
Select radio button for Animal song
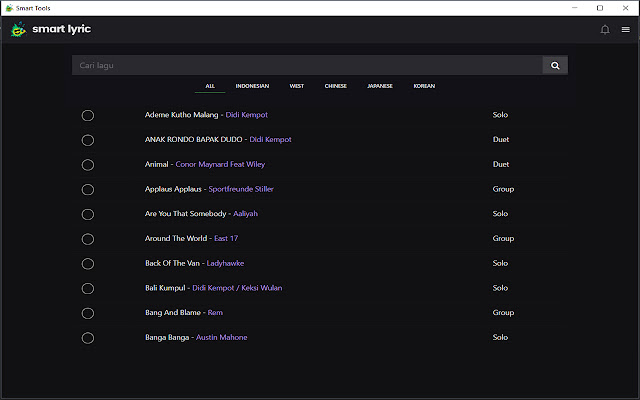(88, 165)
